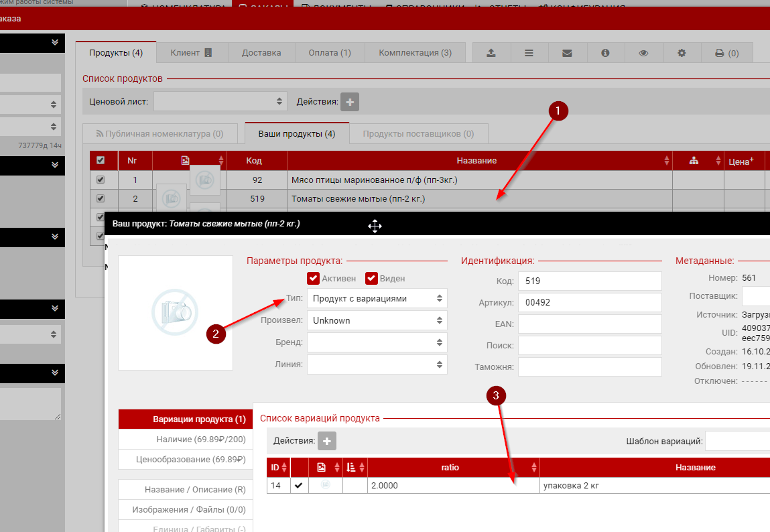770x532 pixels.
Task: Sort variations by ID column arrows
Action: (x=284, y=467)
